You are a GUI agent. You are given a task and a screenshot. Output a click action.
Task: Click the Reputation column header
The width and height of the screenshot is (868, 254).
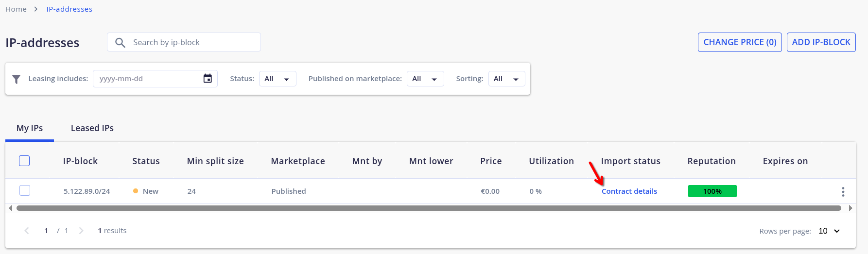pos(712,161)
